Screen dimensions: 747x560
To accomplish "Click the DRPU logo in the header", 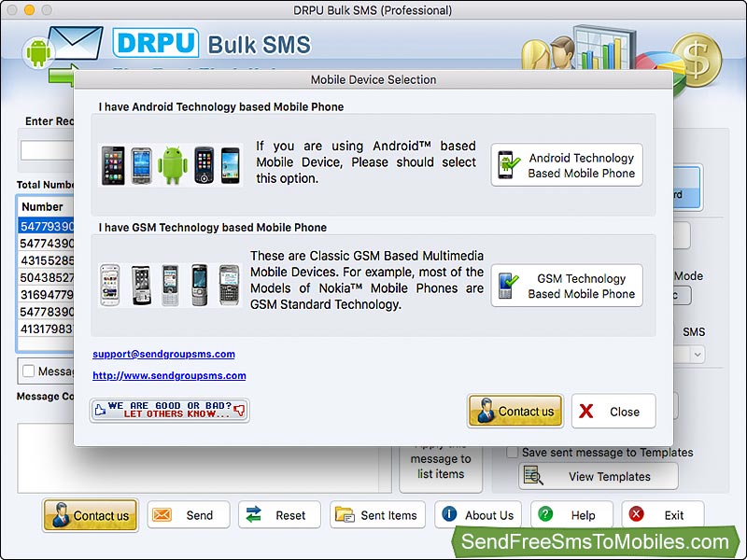I will [156, 43].
